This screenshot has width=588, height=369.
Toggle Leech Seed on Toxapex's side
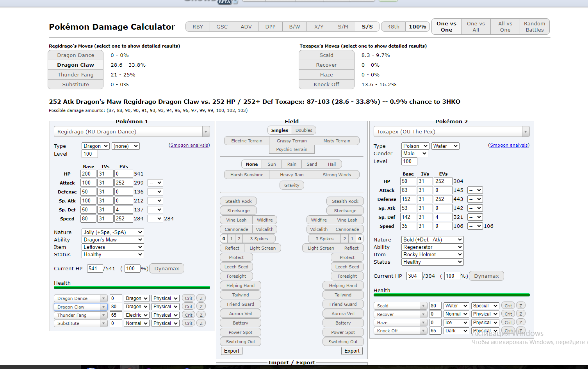click(347, 267)
